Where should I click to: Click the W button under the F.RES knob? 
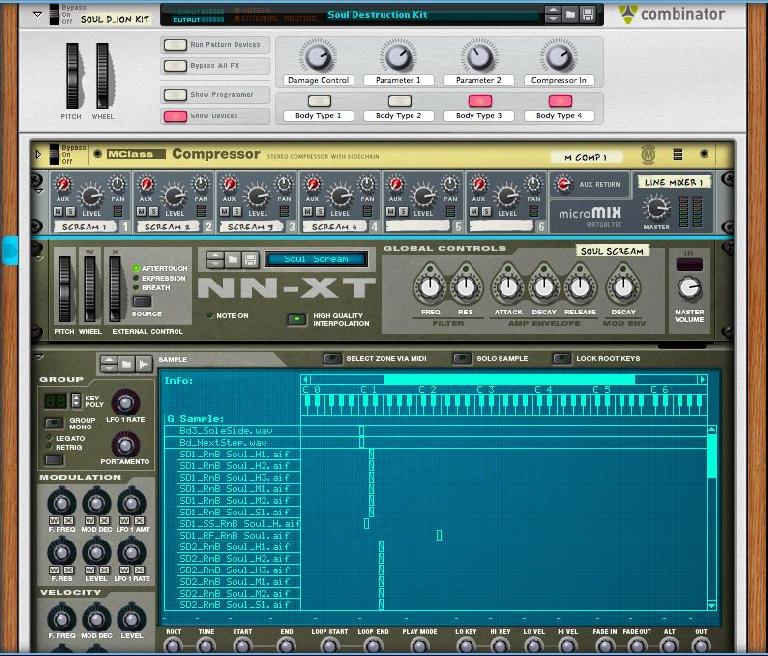[54, 570]
